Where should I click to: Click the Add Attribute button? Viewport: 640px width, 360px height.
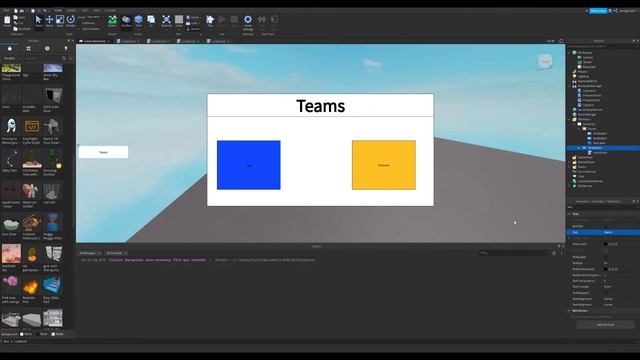point(605,325)
